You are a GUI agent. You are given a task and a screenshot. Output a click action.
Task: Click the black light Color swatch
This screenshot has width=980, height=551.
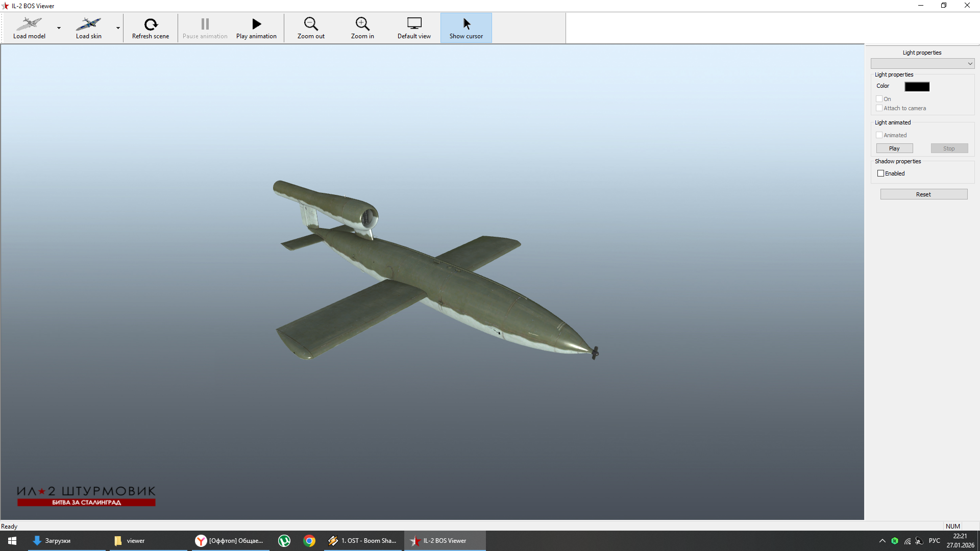[x=917, y=87]
